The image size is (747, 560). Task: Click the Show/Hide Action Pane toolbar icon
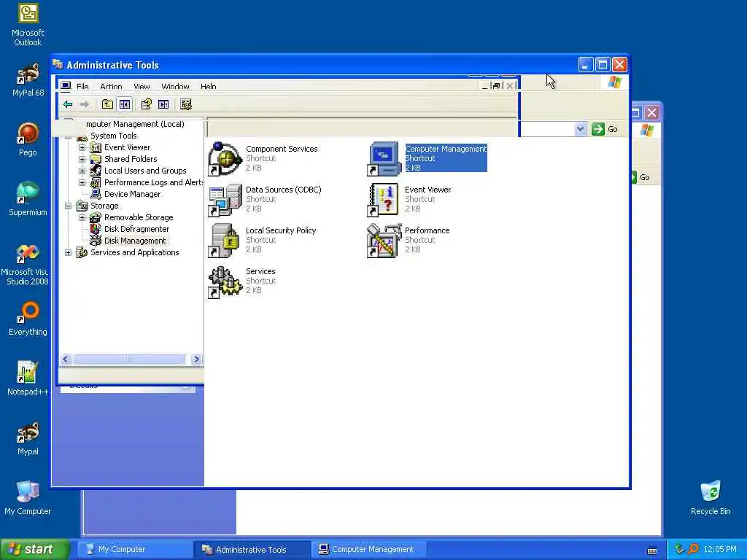click(x=163, y=104)
